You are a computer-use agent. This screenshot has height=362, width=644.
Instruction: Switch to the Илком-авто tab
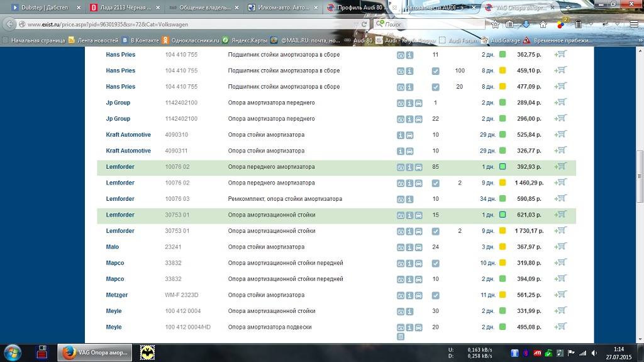coord(284,8)
